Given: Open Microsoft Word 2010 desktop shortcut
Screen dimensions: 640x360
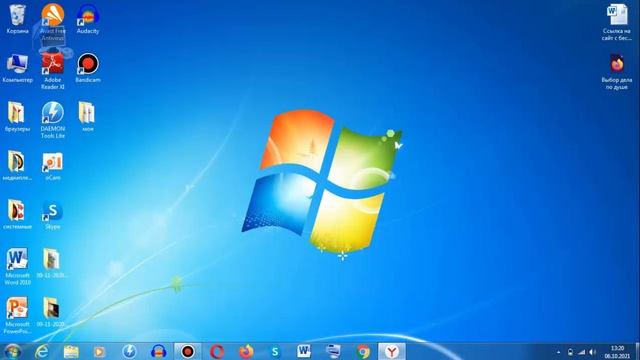Looking at the screenshot, I should 17,266.
